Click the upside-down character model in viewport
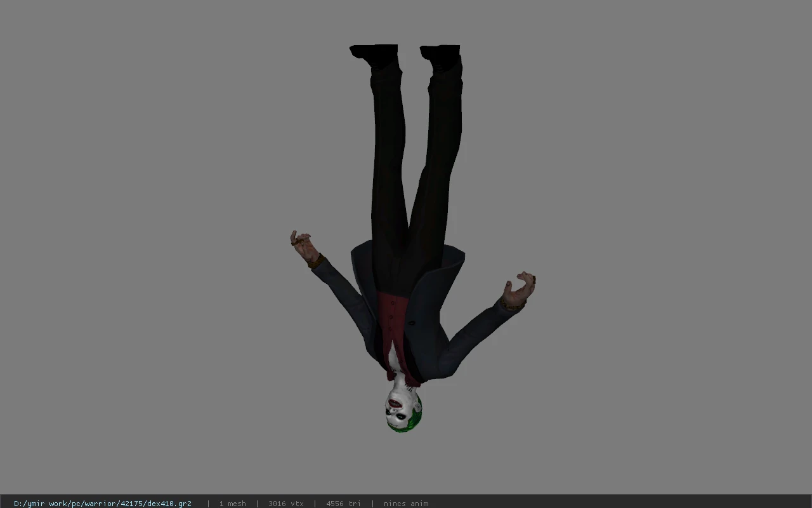 point(412,238)
